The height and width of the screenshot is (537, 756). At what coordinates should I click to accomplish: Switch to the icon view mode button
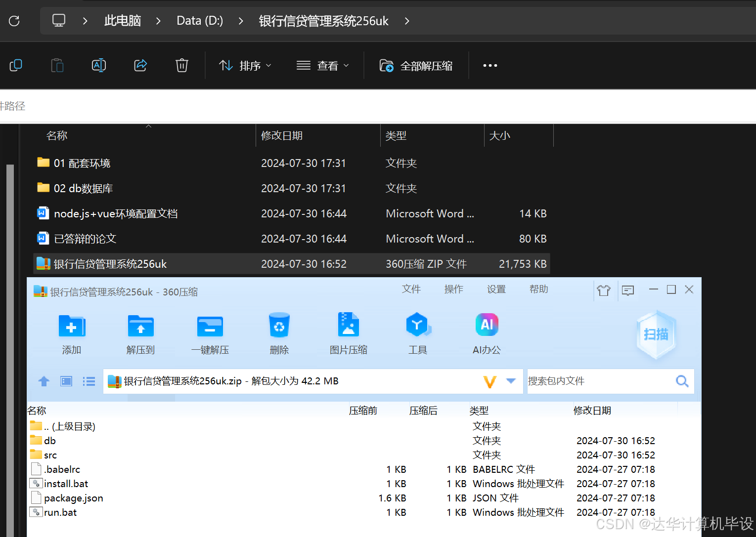tap(66, 381)
